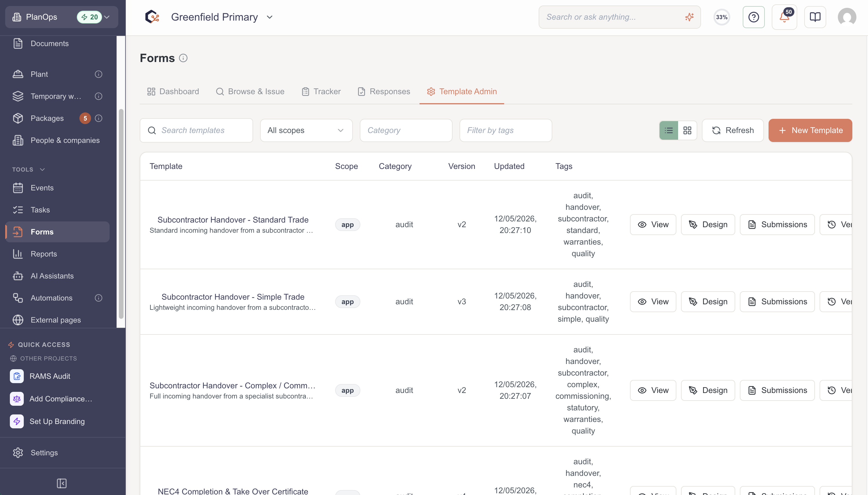Image resolution: width=868 pixels, height=495 pixels.
Task: Design the Simple Trade handover template
Action: 708,302
